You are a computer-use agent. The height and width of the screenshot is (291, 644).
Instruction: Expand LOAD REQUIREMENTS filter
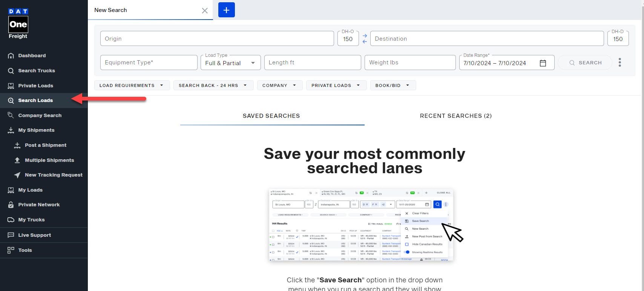pyautogui.click(x=132, y=85)
